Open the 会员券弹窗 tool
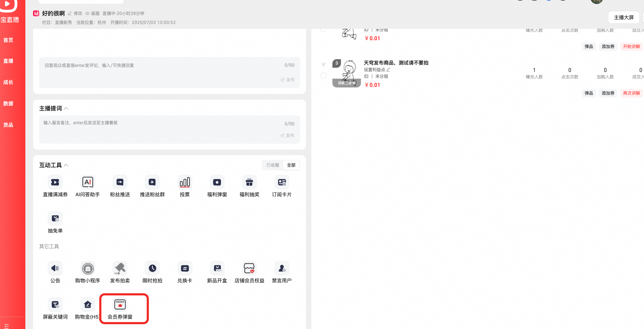This screenshot has height=329, width=644. click(120, 309)
